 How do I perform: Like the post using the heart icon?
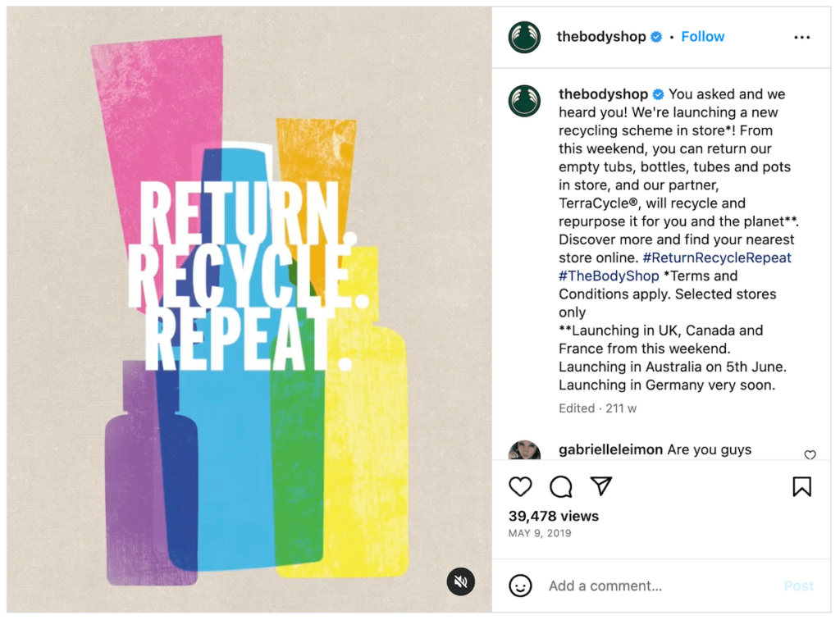(520, 486)
